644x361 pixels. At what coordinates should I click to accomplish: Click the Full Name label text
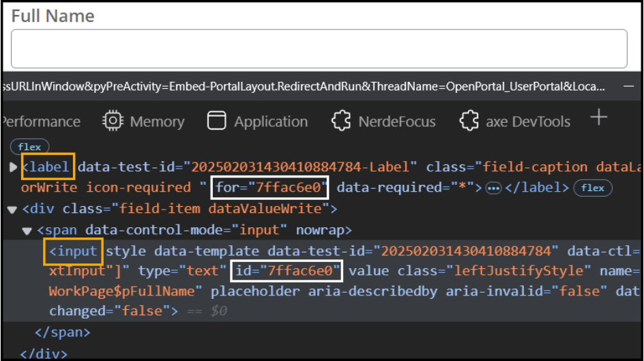[x=53, y=16]
